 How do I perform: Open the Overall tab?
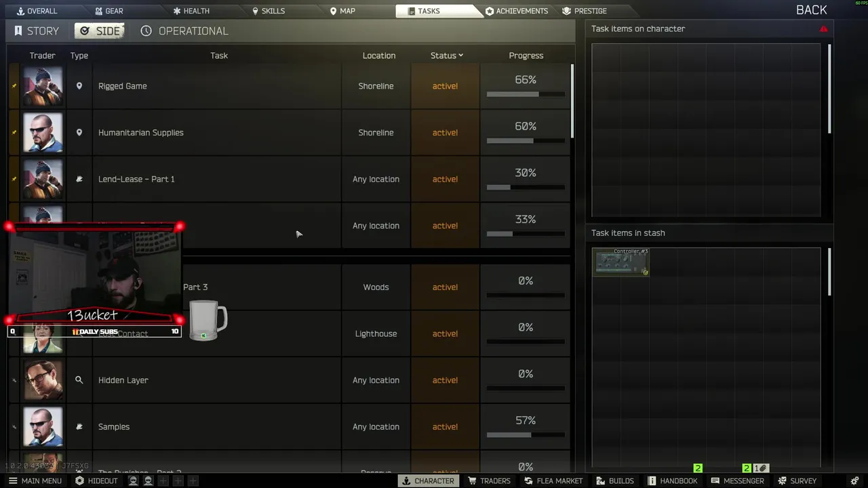click(x=37, y=11)
